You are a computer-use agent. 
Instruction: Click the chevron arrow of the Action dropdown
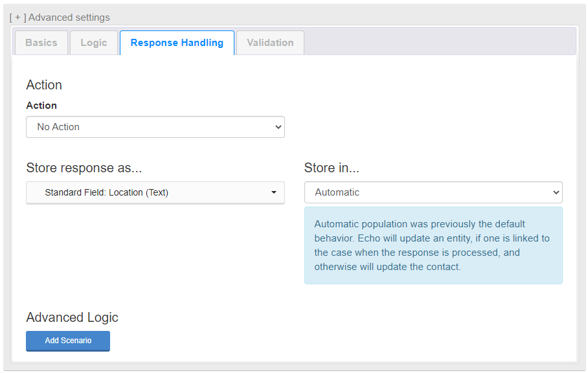tap(278, 127)
